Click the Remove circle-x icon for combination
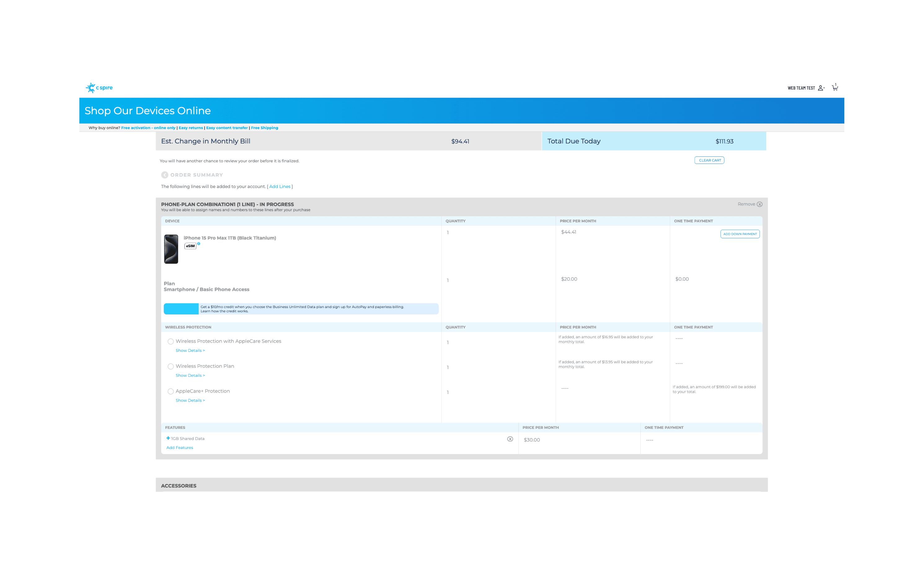 [x=759, y=204]
